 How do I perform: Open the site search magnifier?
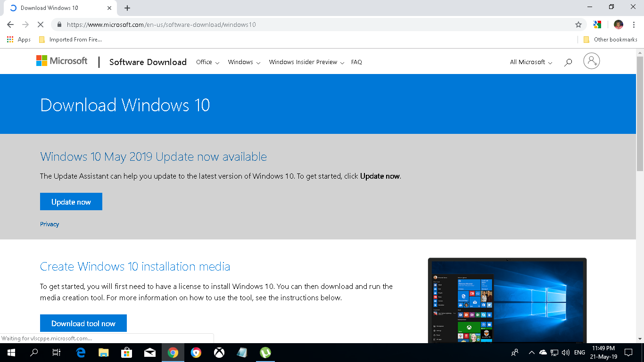point(568,62)
